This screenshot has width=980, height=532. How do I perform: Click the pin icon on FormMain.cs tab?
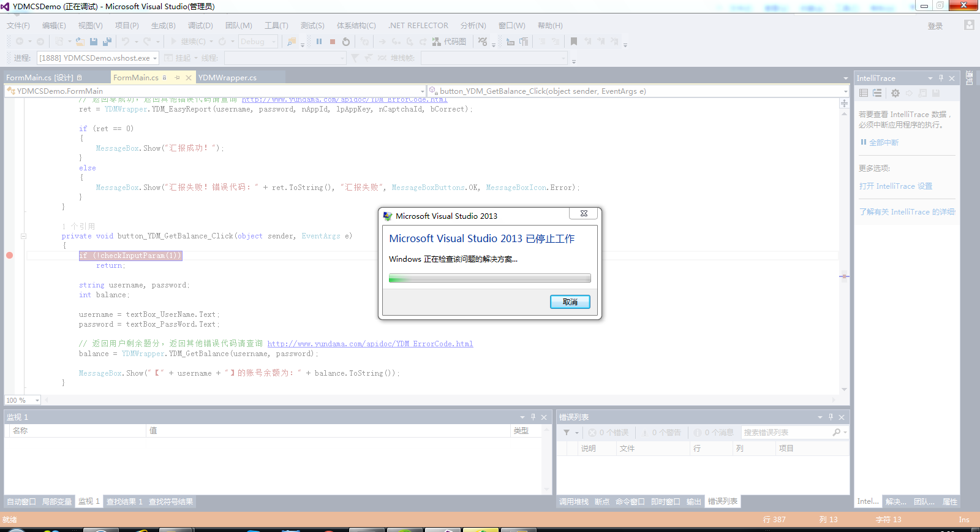click(177, 77)
